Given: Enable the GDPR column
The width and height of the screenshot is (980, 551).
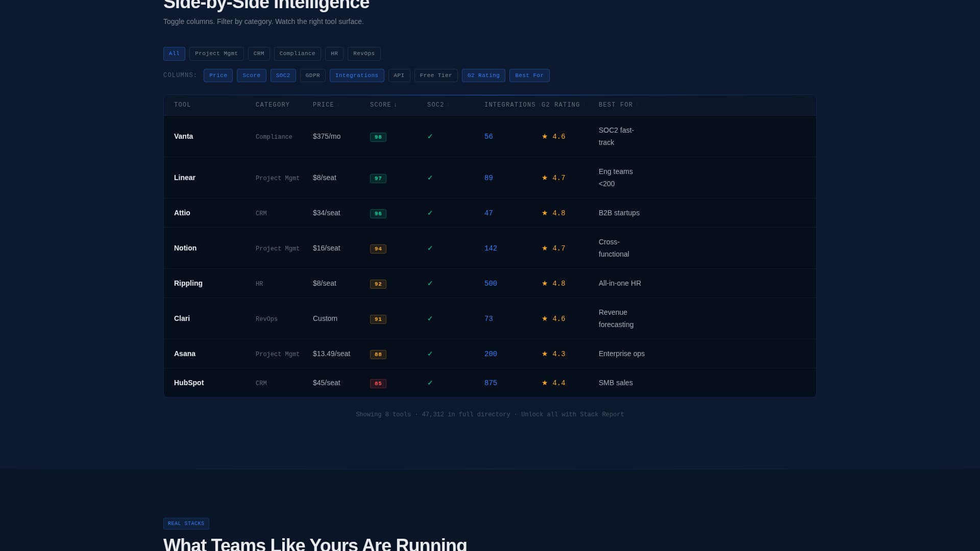Looking at the screenshot, I should pyautogui.click(x=313, y=76).
